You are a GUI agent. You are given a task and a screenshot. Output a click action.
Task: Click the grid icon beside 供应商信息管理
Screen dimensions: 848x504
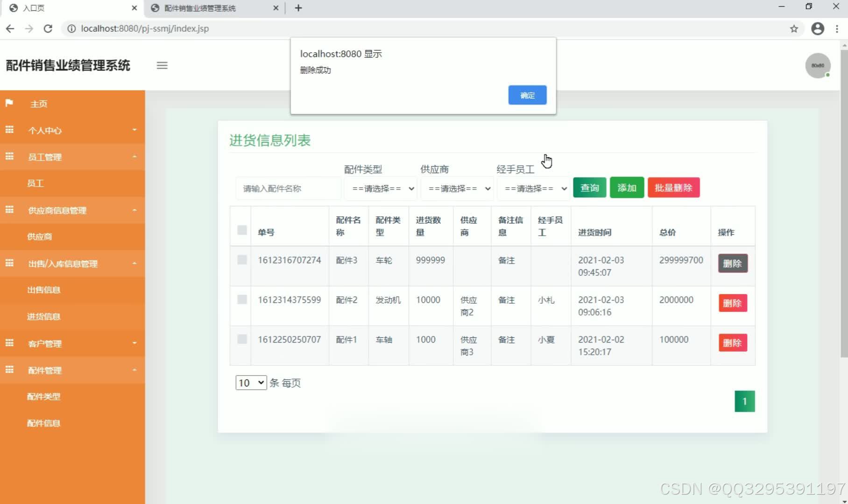(x=9, y=210)
